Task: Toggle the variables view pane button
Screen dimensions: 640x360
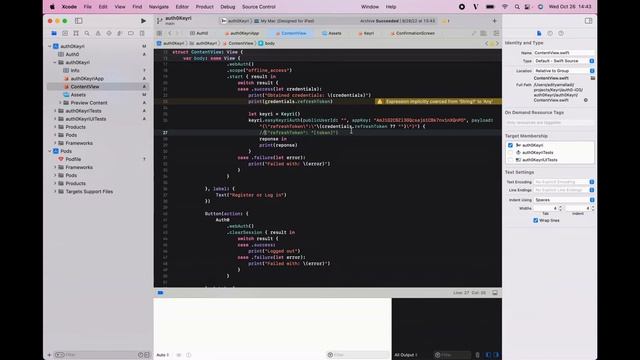Action: 488,355
